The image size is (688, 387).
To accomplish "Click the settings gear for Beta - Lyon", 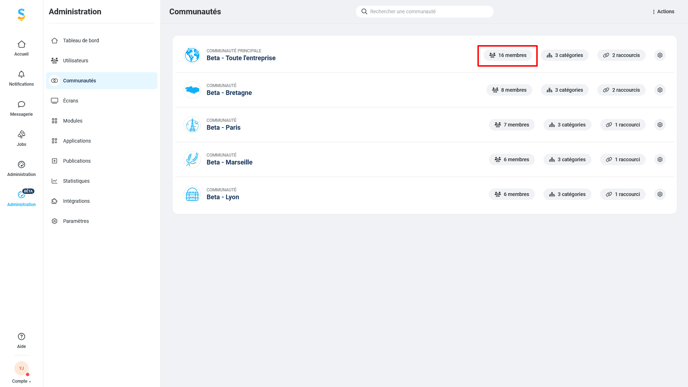I will [x=659, y=194].
